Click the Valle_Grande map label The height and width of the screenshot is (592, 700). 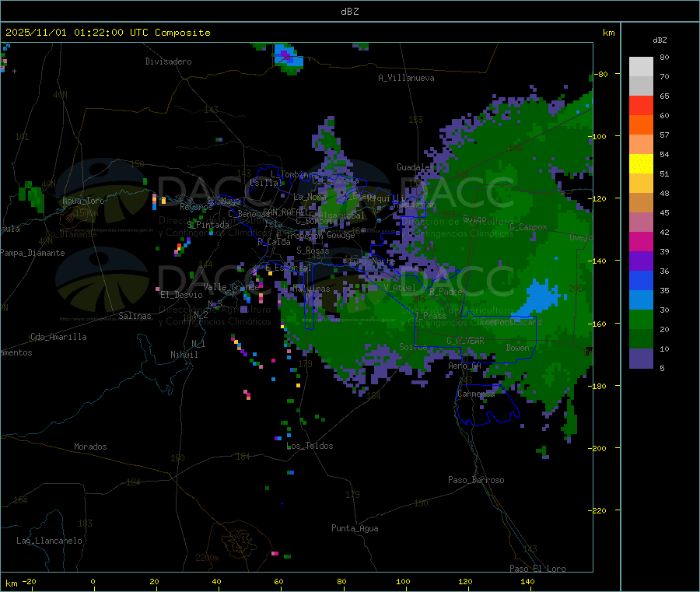[231, 287]
